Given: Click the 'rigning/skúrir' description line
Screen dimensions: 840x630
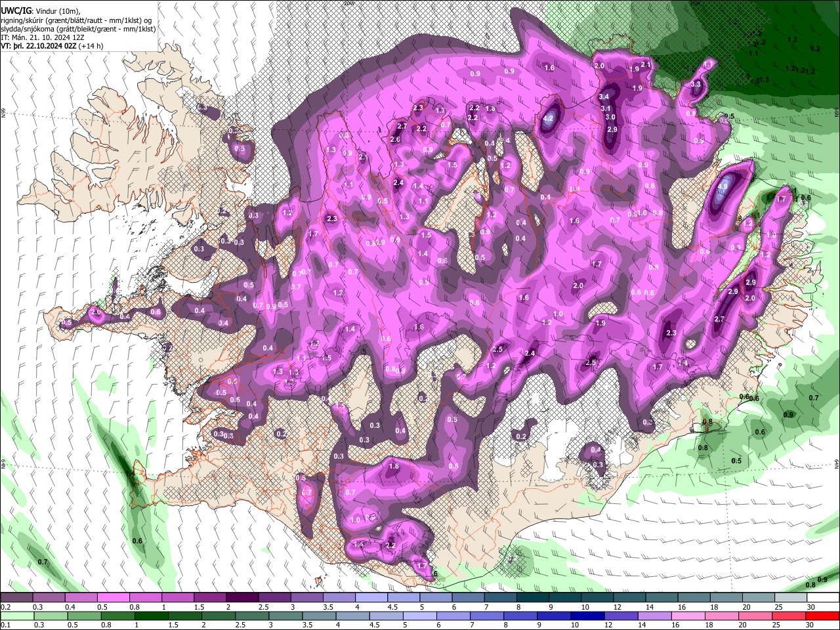Looking at the screenshot, I should pos(77,20).
